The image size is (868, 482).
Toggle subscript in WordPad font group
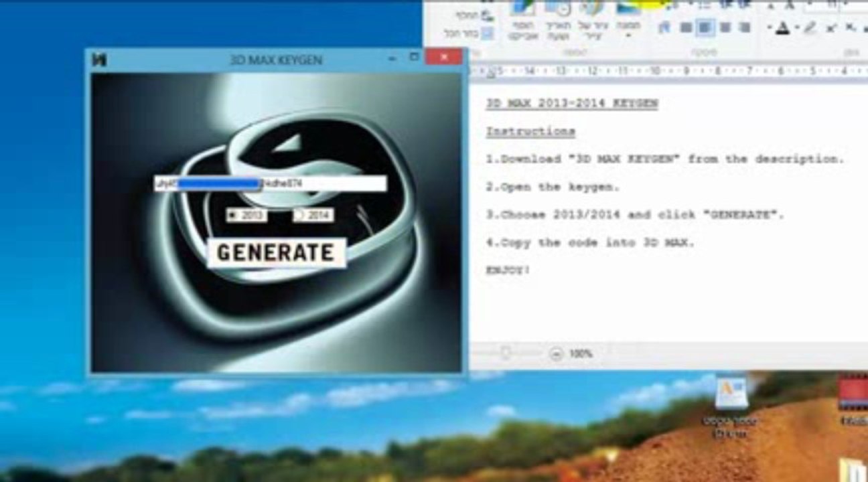(851, 27)
